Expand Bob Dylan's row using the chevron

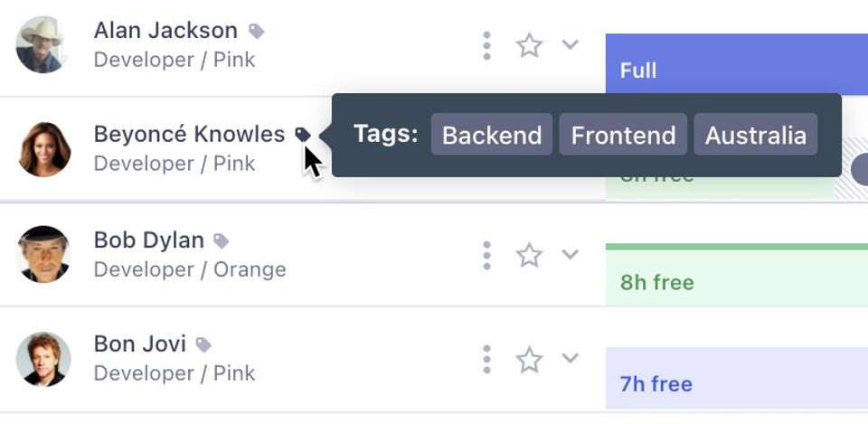click(570, 254)
